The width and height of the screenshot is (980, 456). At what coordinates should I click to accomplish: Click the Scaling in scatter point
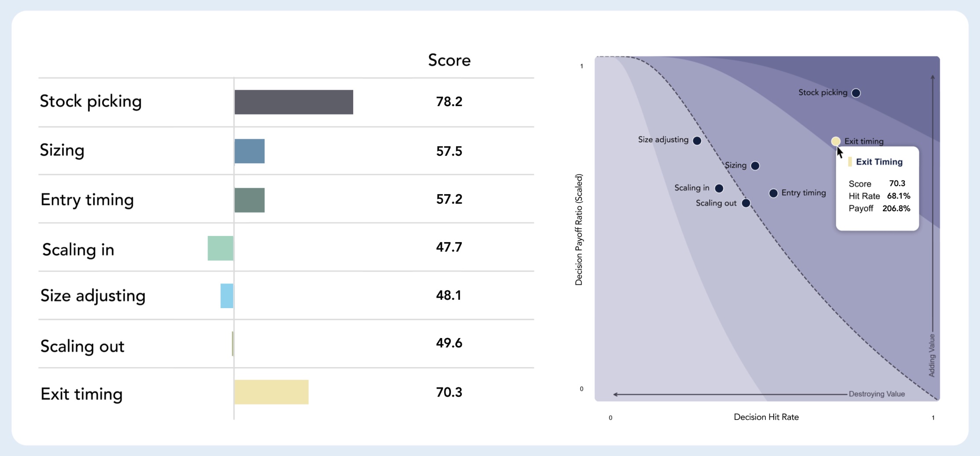pyautogui.click(x=719, y=188)
